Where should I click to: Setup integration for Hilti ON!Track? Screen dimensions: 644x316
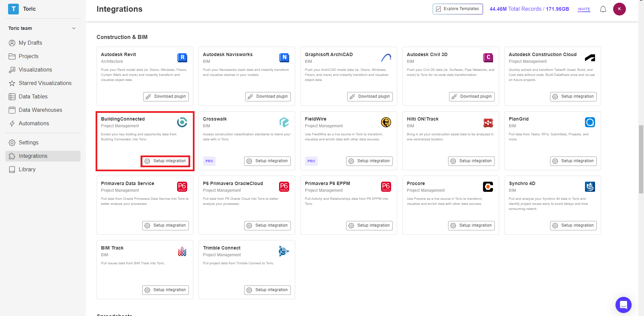tap(471, 161)
